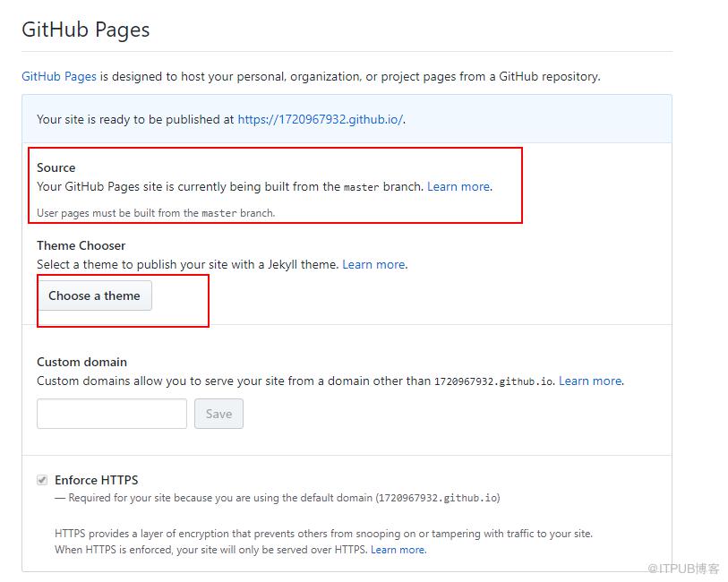Open Learn more link about custom domains
The image size is (728, 582).
(x=591, y=381)
